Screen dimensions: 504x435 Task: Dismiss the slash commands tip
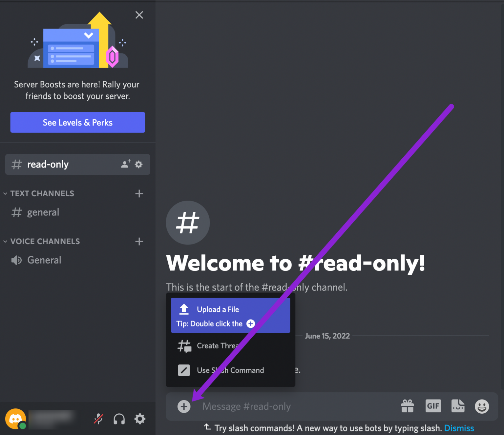(459, 428)
